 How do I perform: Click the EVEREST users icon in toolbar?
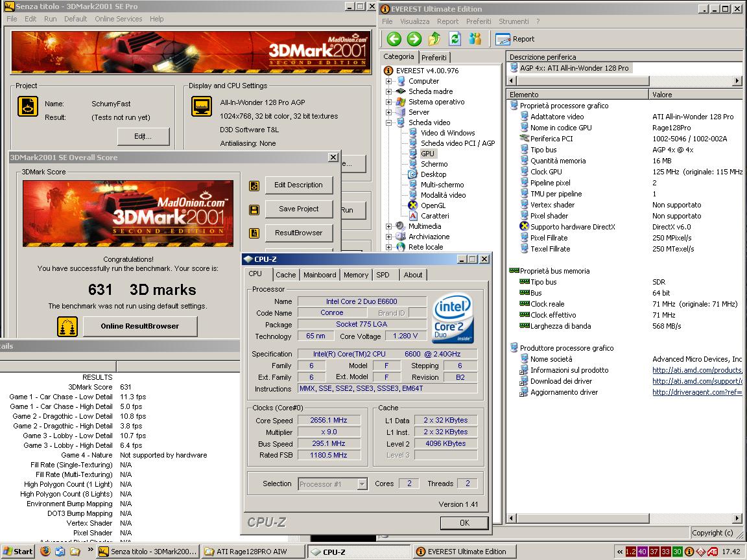[x=475, y=39]
